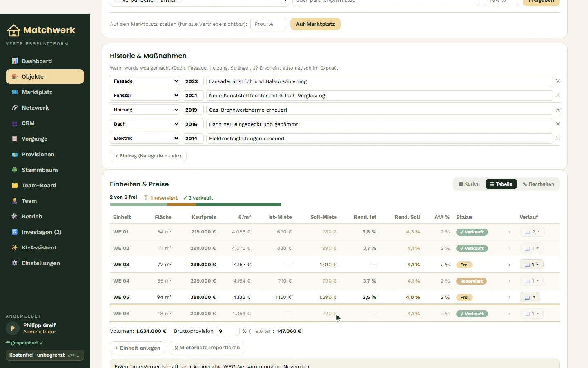Remove the Fassade 2022 history entry

pyautogui.click(x=558, y=81)
